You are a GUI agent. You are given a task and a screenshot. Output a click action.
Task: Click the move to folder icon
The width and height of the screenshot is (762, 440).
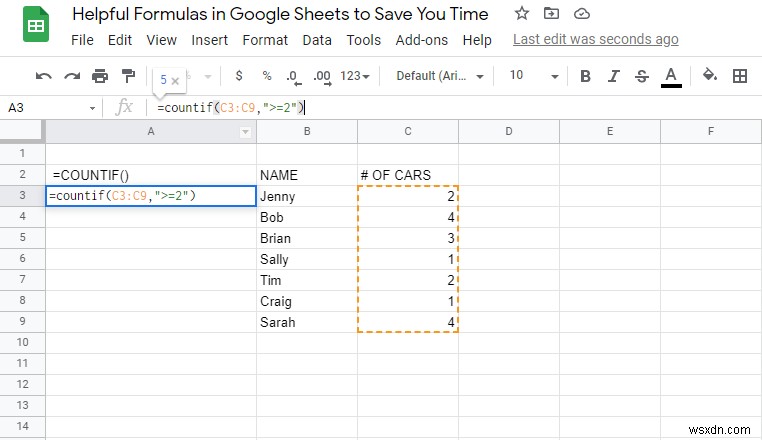pos(551,14)
